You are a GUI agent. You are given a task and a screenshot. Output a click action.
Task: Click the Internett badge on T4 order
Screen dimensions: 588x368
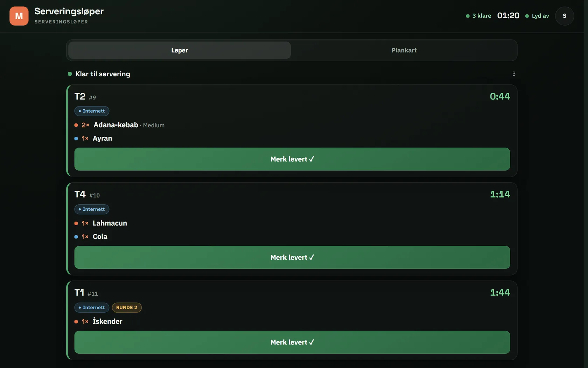coord(92,209)
